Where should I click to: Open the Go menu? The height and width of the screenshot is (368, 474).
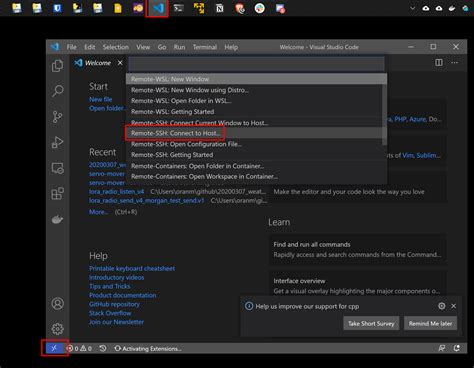click(162, 47)
